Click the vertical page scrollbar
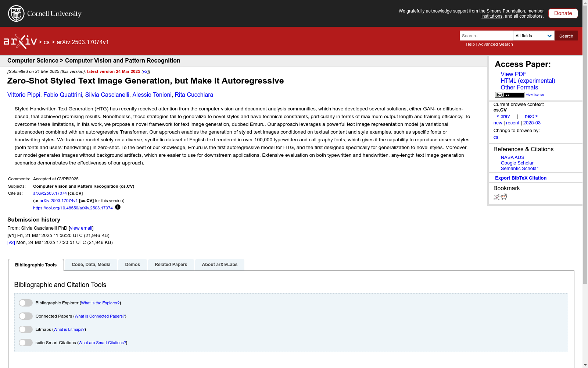The image size is (588, 368). click(x=585, y=145)
